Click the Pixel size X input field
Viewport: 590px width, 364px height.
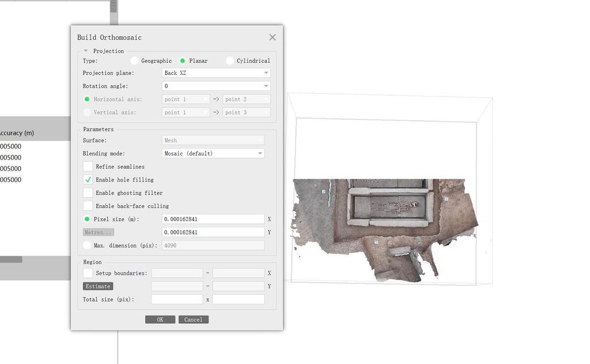click(x=213, y=219)
